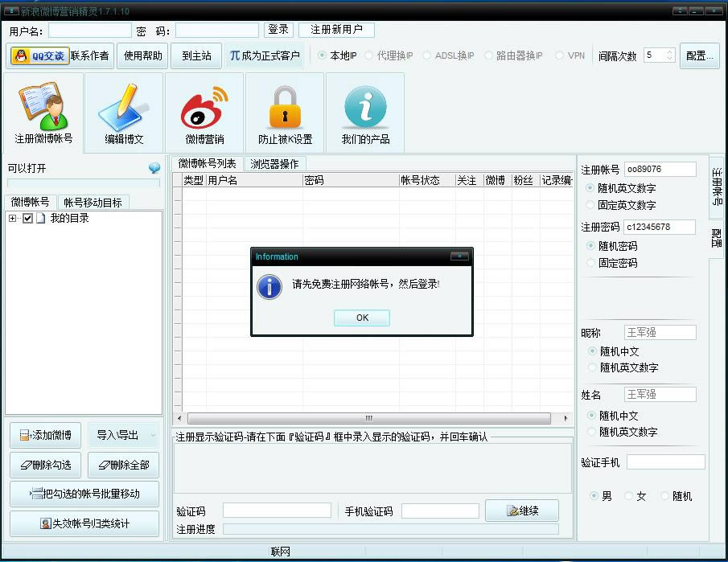
Task: Click 失效帐号归类统计 button
Action: point(84,523)
